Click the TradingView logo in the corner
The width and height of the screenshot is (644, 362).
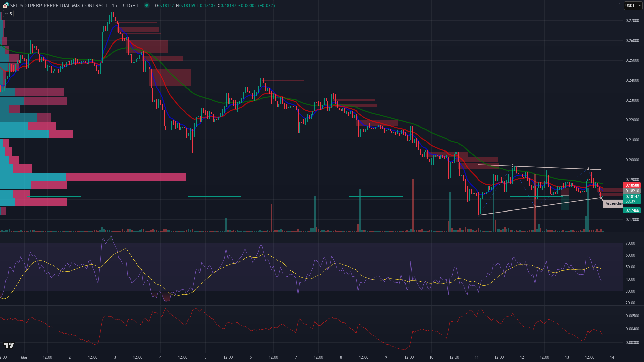point(9,345)
